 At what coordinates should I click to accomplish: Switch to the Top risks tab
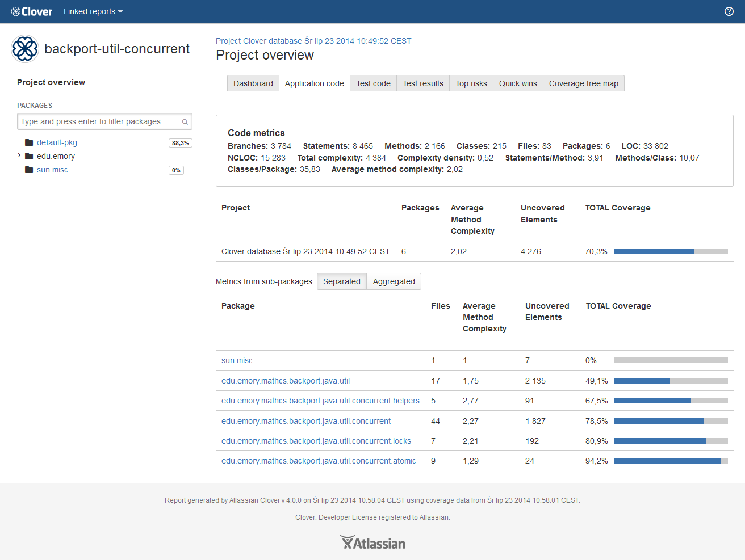tap(471, 83)
